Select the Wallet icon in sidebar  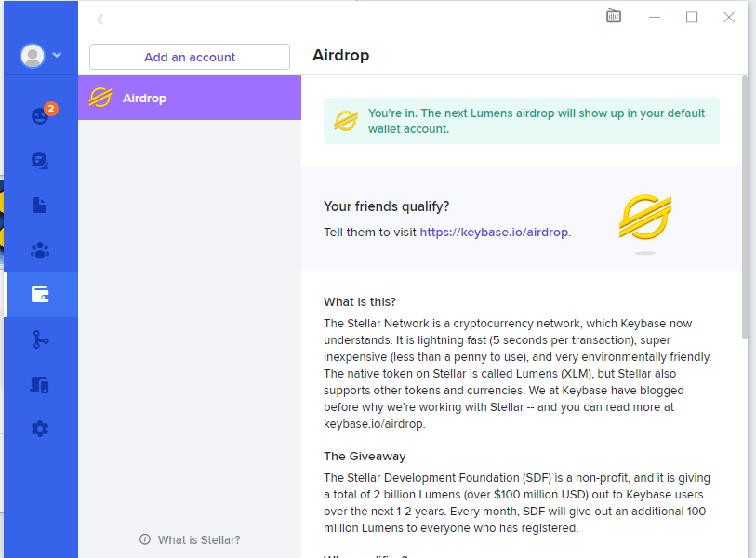[x=40, y=295]
